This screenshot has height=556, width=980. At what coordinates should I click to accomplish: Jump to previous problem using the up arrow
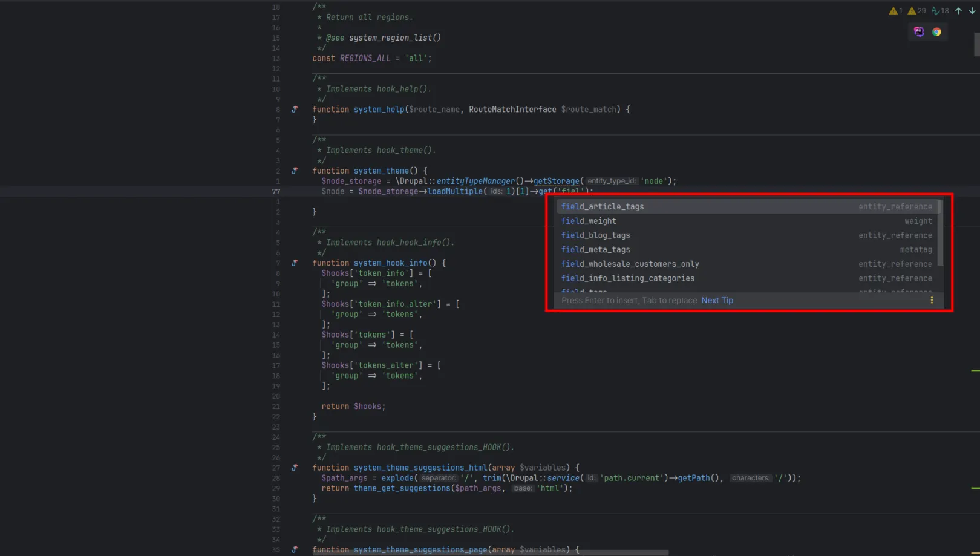click(959, 10)
